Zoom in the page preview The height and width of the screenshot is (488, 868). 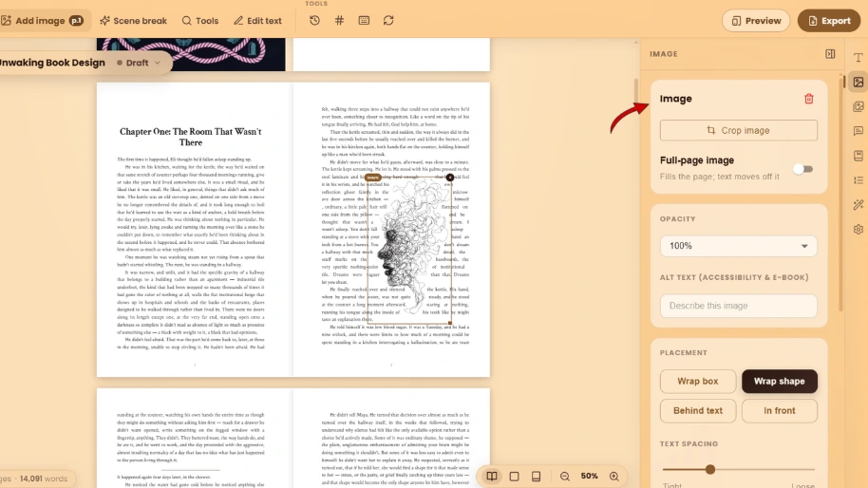pyautogui.click(x=613, y=476)
